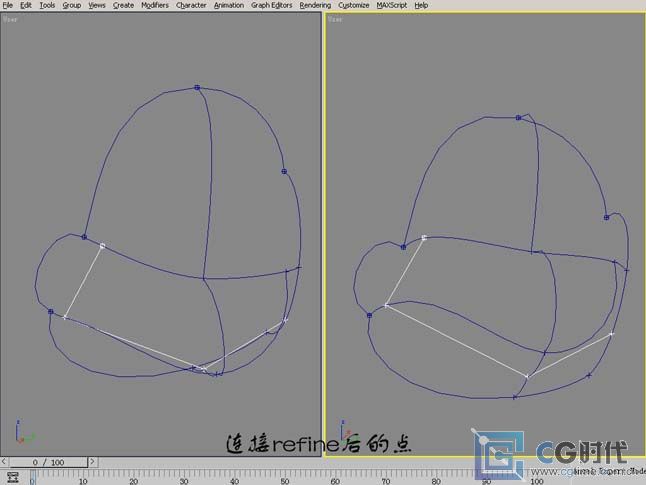Jump to frame 20 on the track bar

pos(133,481)
